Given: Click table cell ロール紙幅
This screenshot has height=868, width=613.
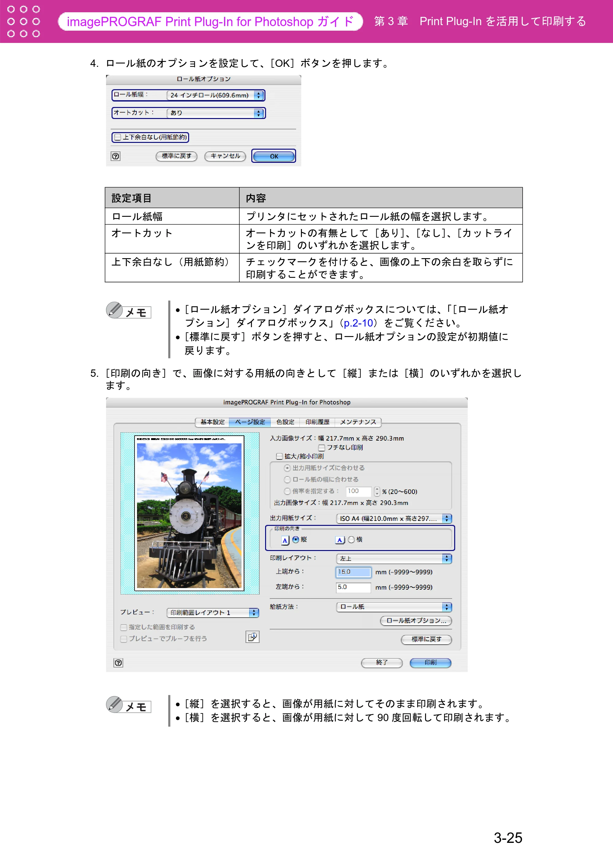Looking at the screenshot, I should tap(172, 216).
